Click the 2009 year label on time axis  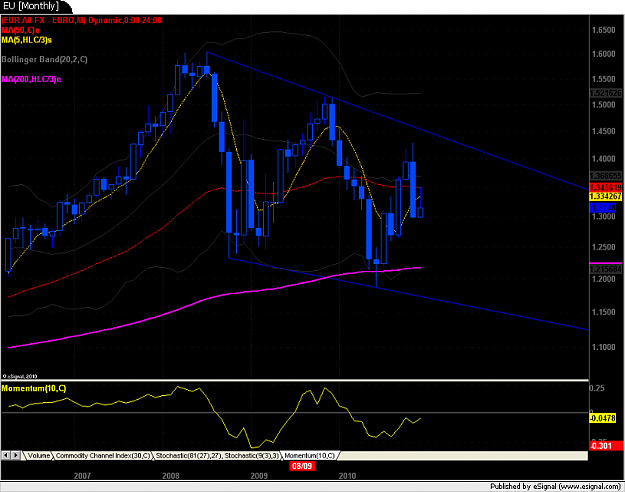click(x=259, y=476)
